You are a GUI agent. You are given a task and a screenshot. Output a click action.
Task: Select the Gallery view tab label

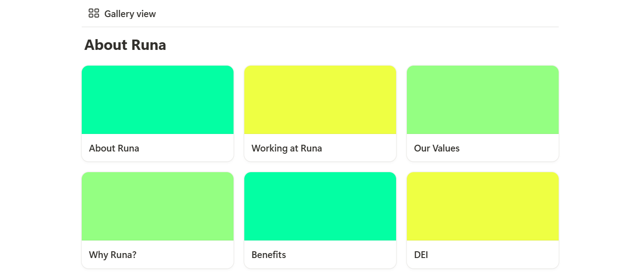click(x=130, y=14)
